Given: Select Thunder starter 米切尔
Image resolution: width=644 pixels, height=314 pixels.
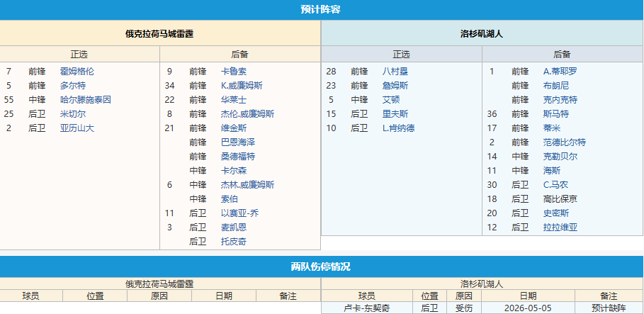Looking at the screenshot, I should pyautogui.click(x=73, y=114).
